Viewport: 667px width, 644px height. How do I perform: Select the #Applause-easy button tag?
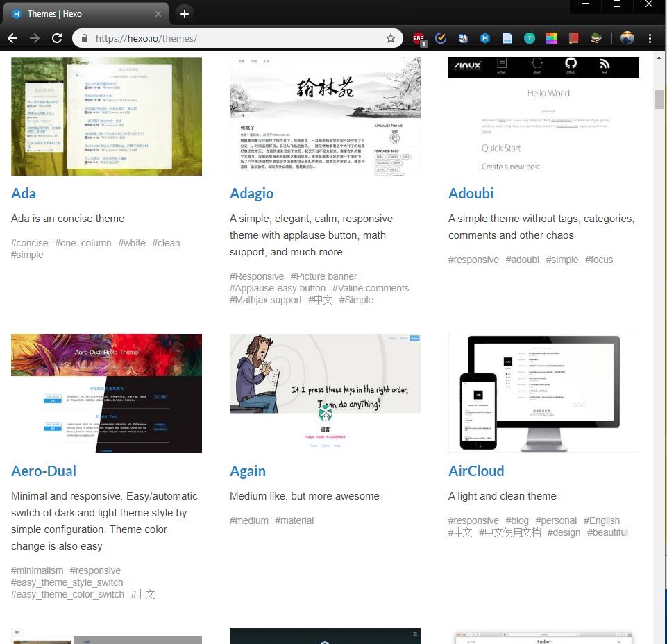(278, 289)
